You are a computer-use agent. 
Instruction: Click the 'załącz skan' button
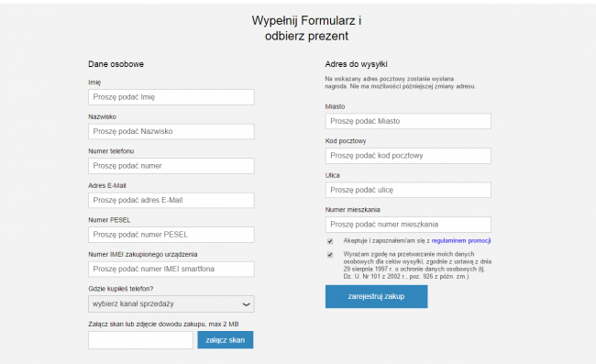[x=226, y=340]
